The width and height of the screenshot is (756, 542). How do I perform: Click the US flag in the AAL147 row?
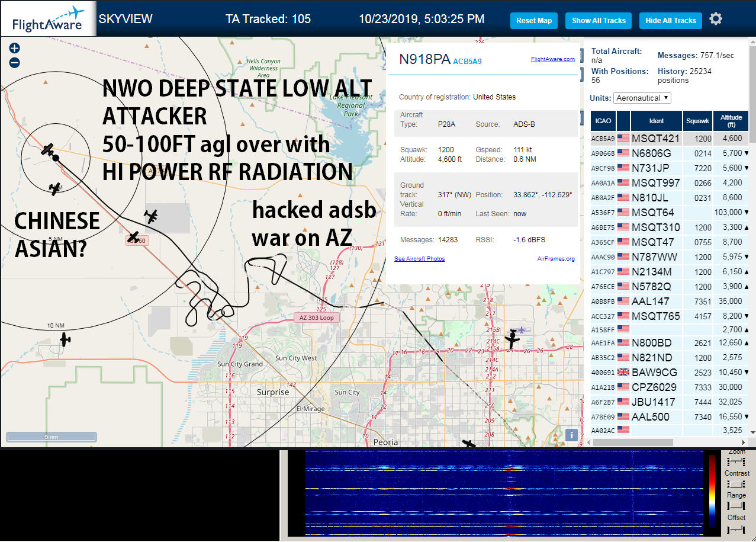click(623, 302)
